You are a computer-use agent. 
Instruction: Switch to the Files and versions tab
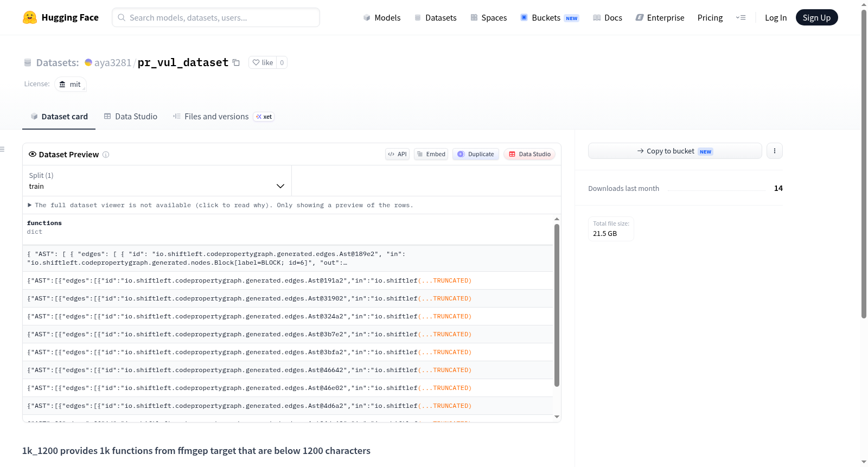coord(224,117)
